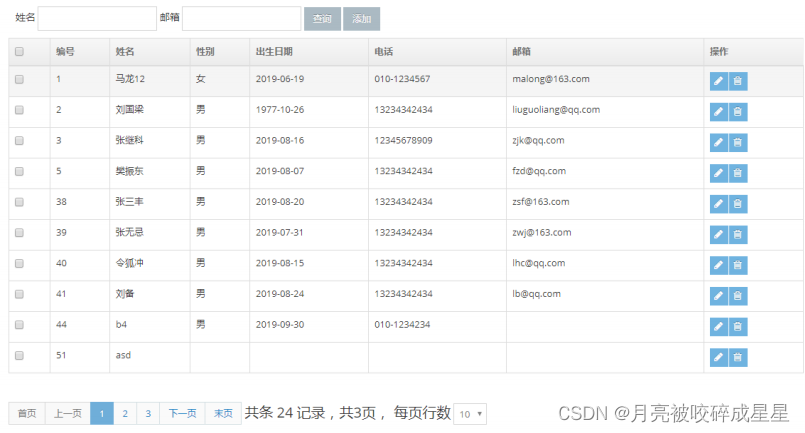Image resolution: width=805 pixels, height=433 pixels.
Task: Click the date 2019-09-30
Action: [x=280, y=325]
